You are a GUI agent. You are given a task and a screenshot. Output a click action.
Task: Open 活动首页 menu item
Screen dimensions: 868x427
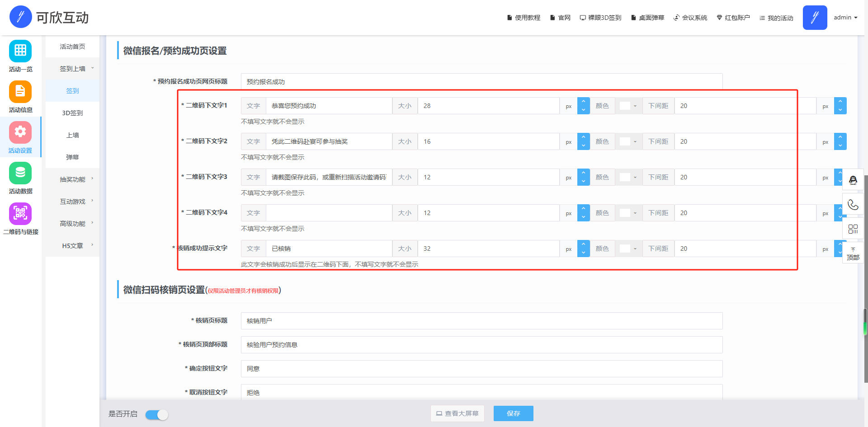pyautogui.click(x=72, y=47)
